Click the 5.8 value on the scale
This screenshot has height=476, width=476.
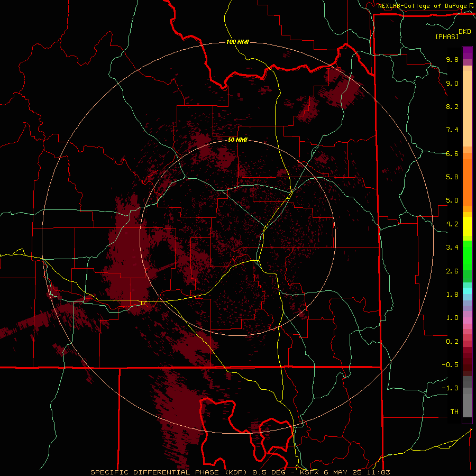(x=452, y=177)
